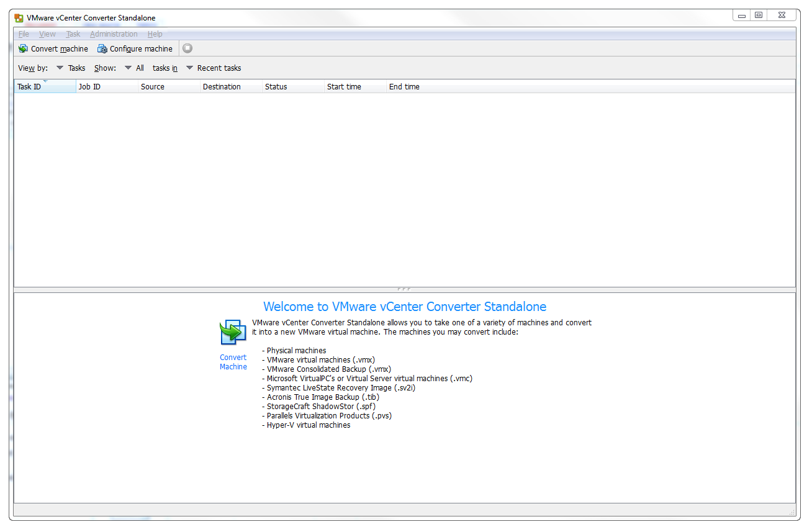This screenshot has width=812, height=532.
Task: Open the Task menu
Action: (x=73, y=34)
